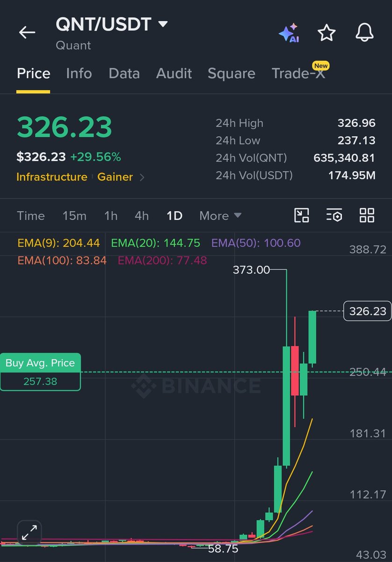Expand chart to fullscreen
This screenshot has height=562, width=392.
(29, 532)
